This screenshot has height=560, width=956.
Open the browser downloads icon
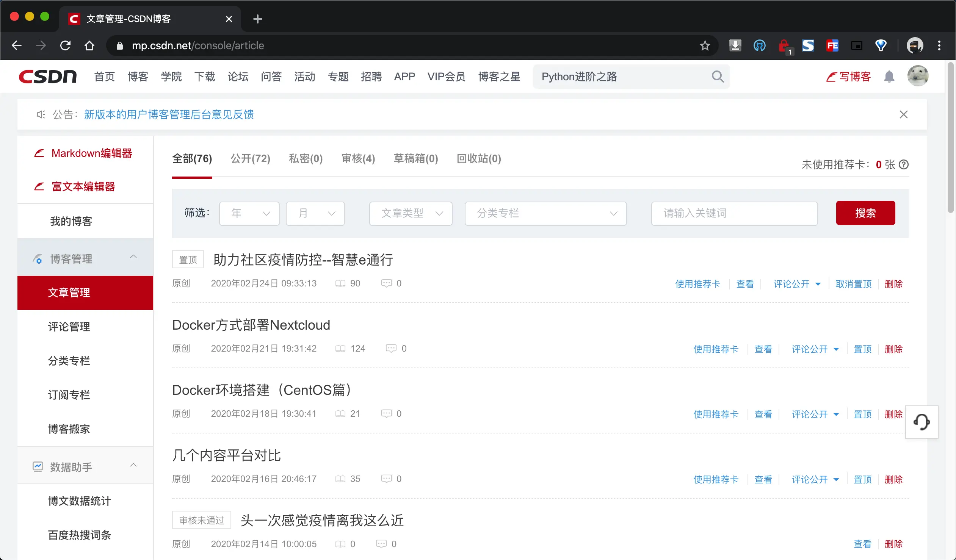[735, 45]
